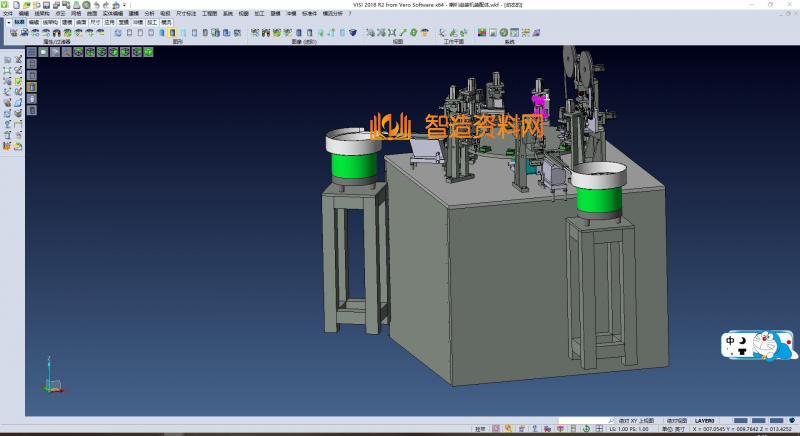Image resolution: width=800 pixels, height=436 pixels.
Task: Switch to the 模流 ribbon tab
Action: [x=166, y=20]
